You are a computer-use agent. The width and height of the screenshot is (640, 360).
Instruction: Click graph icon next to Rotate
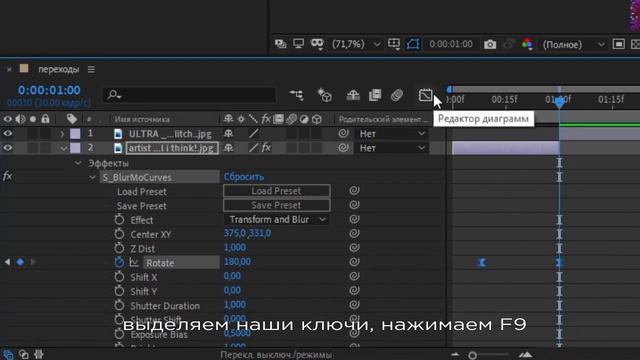pos(134,262)
